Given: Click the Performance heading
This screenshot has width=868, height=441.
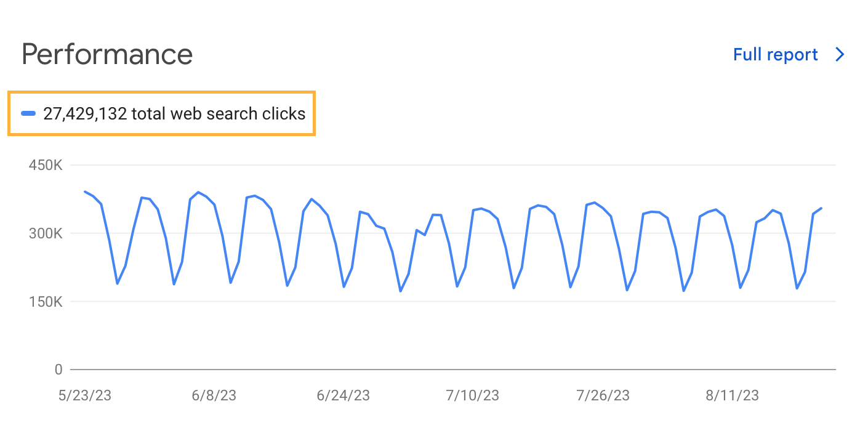Looking at the screenshot, I should [107, 54].
